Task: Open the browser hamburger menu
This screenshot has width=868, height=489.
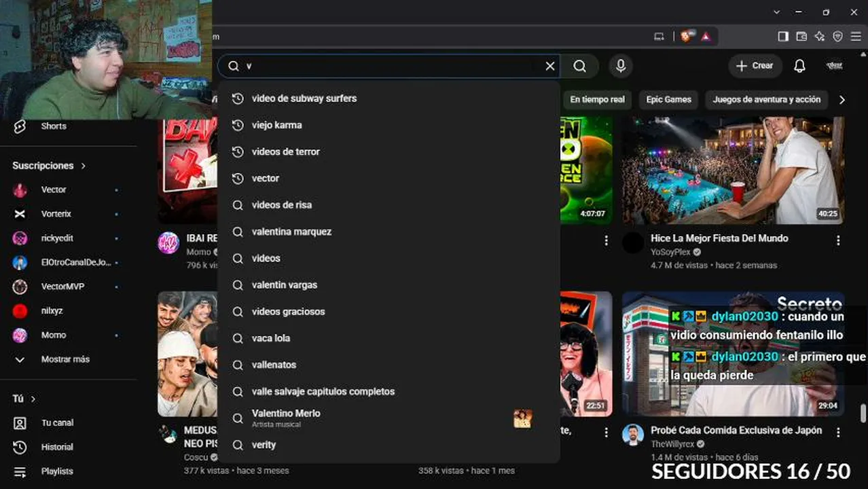Action: pos(856,36)
